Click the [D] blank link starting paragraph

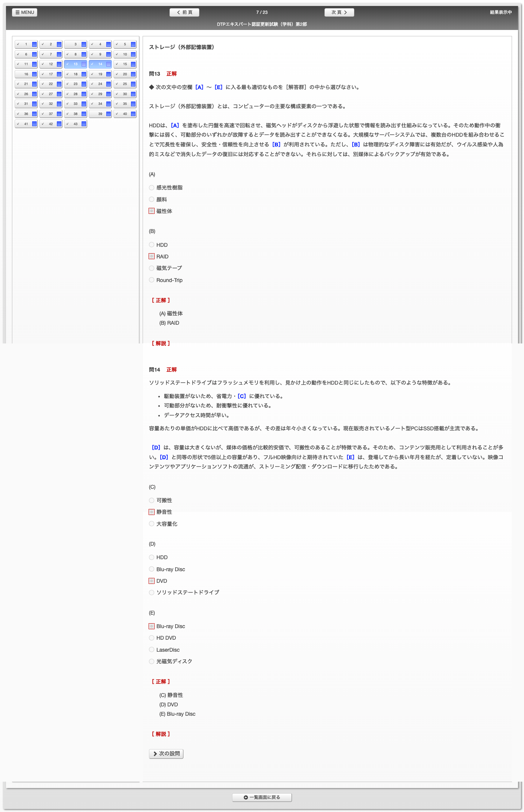tap(156, 448)
